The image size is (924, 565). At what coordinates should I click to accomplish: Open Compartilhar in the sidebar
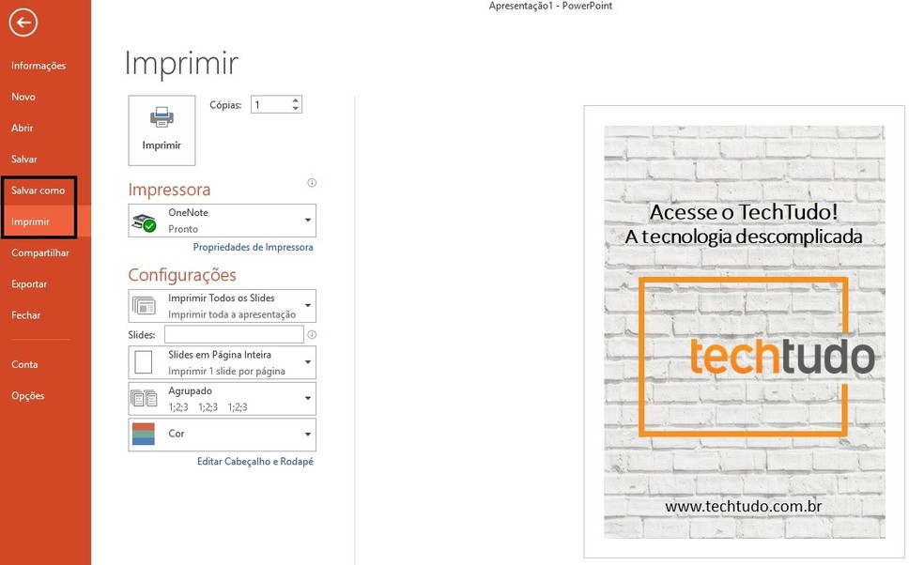point(40,252)
